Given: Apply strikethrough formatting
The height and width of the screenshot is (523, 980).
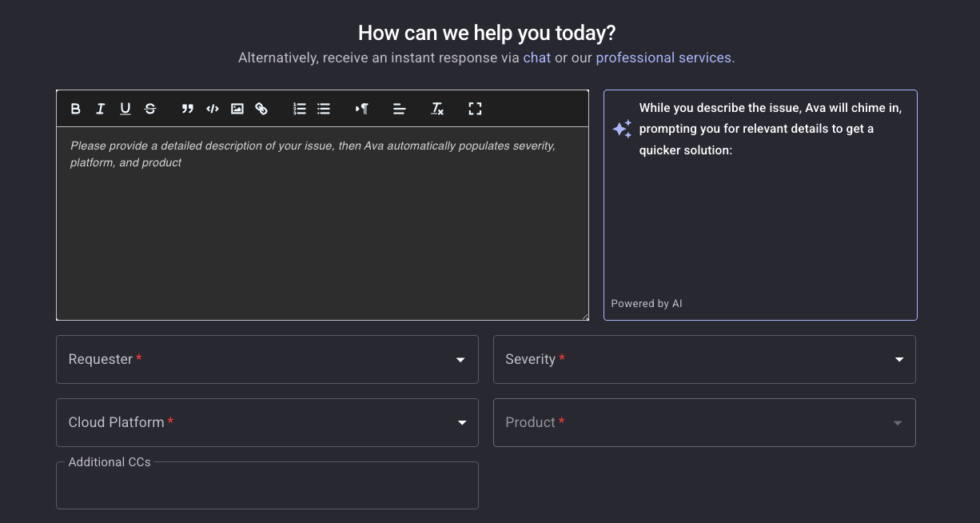Looking at the screenshot, I should tap(150, 109).
